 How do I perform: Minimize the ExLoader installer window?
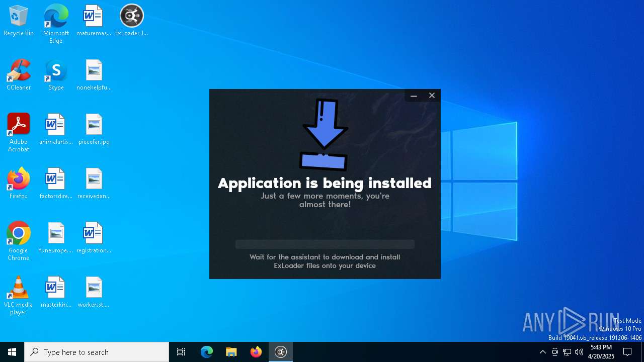pos(414,96)
